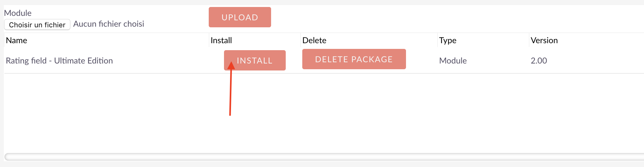Click empty white area below package row
Screen dimensions: 644x167
[x=382, y=111]
